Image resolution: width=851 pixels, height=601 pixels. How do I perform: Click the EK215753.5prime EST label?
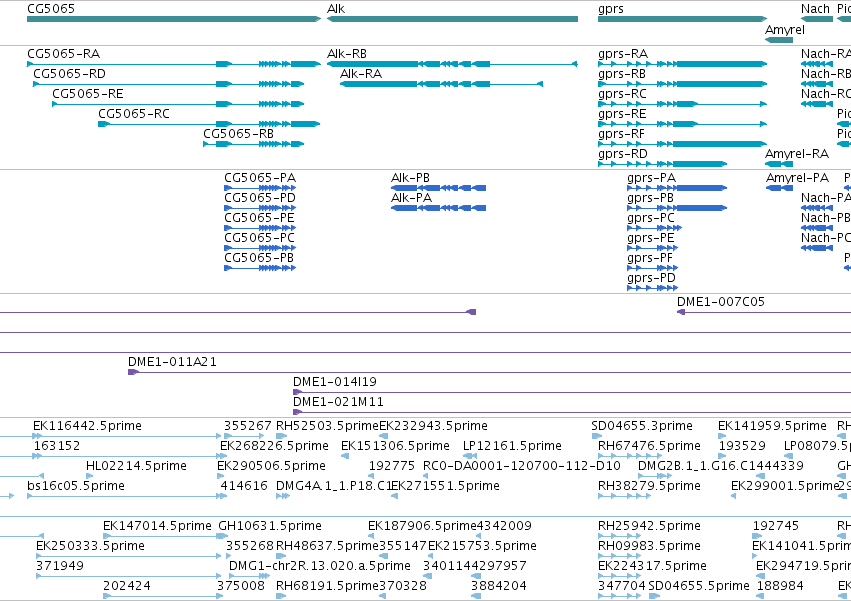tap(482, 547)
